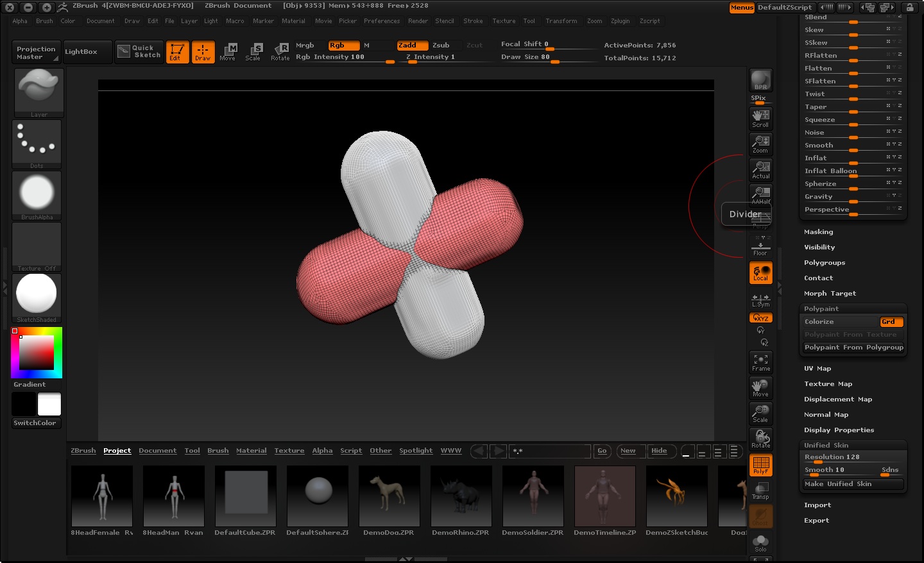924x563 pixels.
Task: Select the Move tool in top toolbar
Action: click(228, 52)
